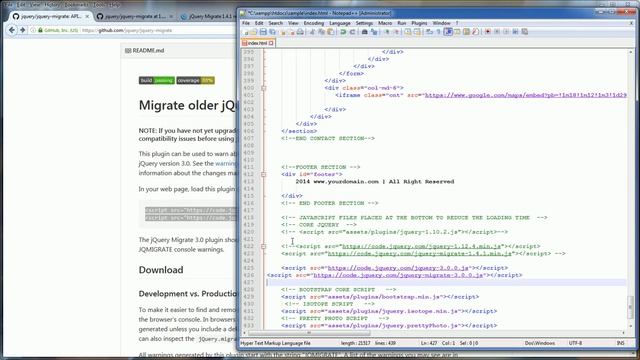Close the first jquery-migrate browser tab
This screenshot has width=640, height=360.
click(87, 16)
